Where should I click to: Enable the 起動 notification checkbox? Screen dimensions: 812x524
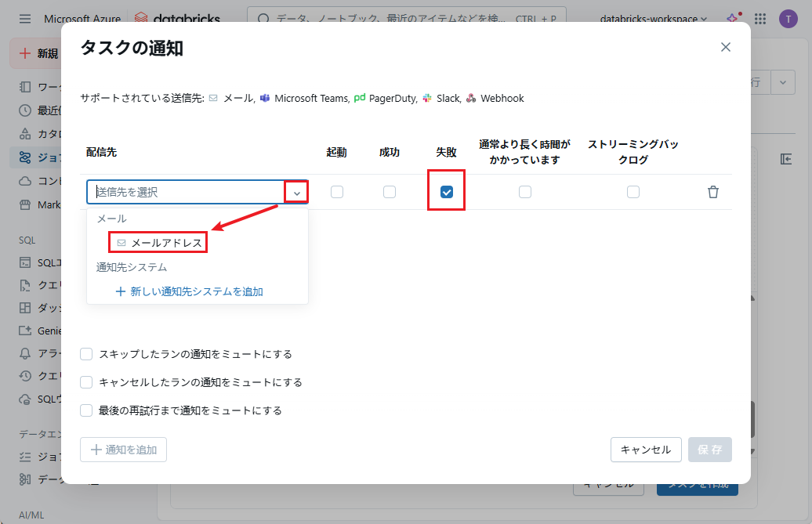[336, 192]
